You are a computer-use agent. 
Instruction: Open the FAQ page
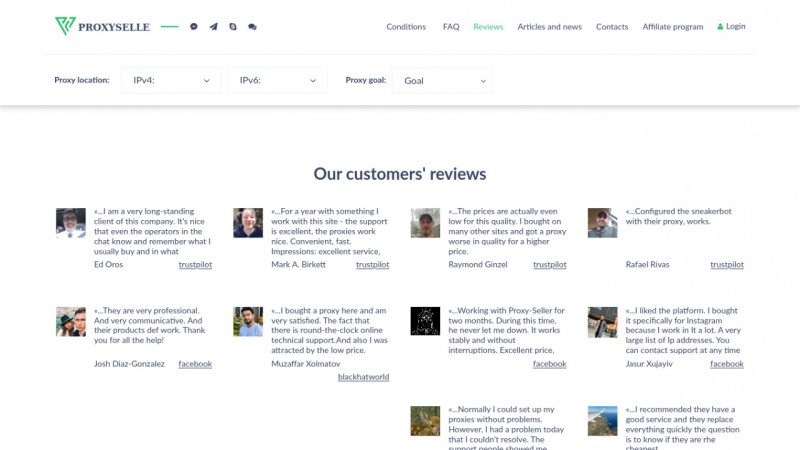(x=451, y=27)
